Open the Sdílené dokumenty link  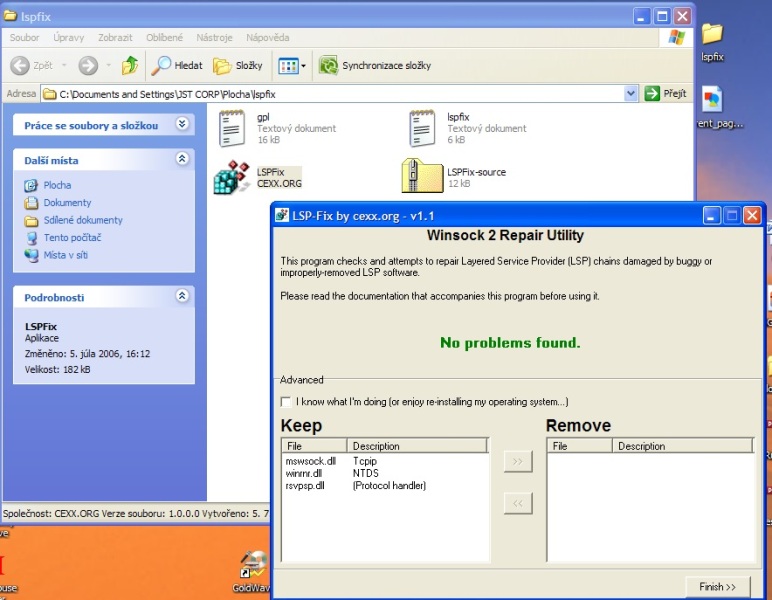(83, 220)
